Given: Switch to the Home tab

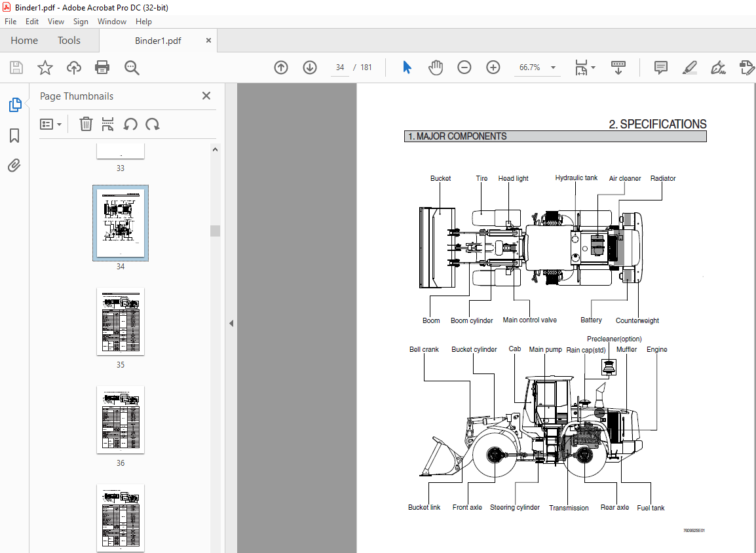Looking at the screenshot, I should [x=24, y=41].
